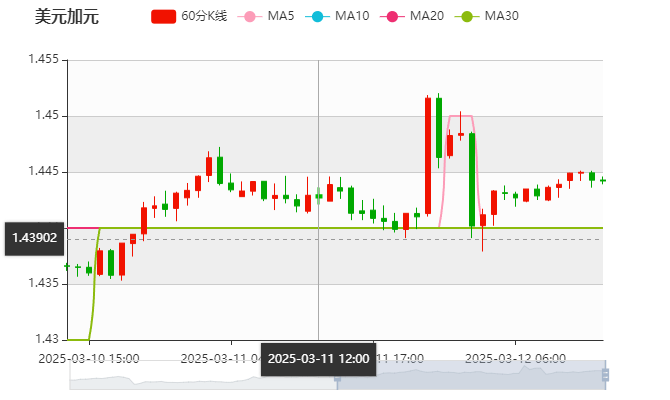Toggle MA10 legend line visibility
Screen dimensions: 670x400
point(337,16)
